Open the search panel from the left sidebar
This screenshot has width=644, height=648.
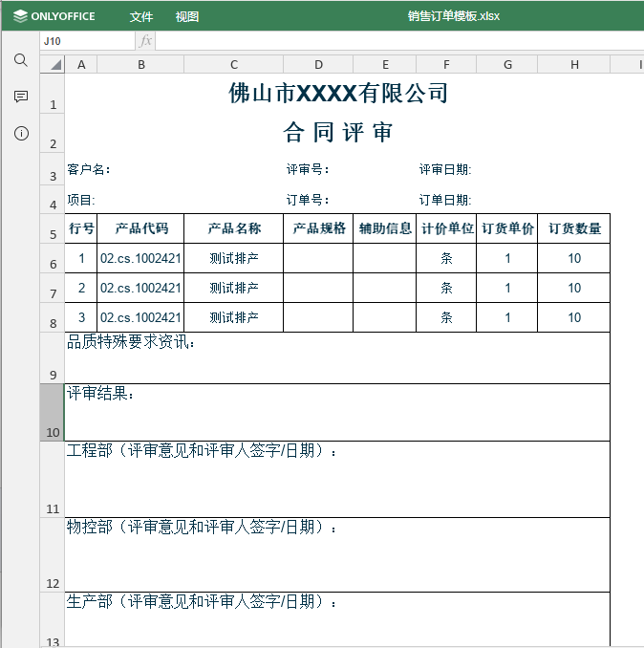coord(20,60)
